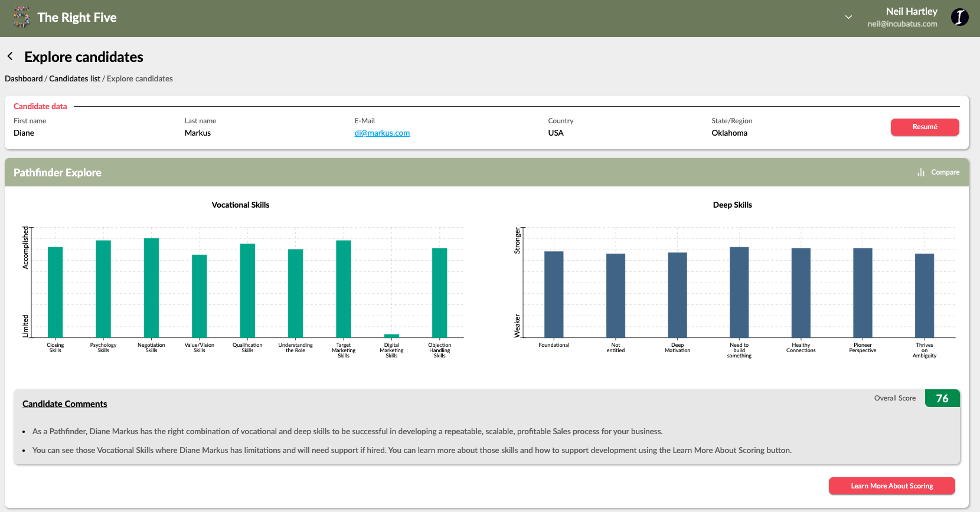Image resolution: width=980 pixels, height=512 pixels.
Task: Click the Need to build something bar
Action: pos(739,292)
